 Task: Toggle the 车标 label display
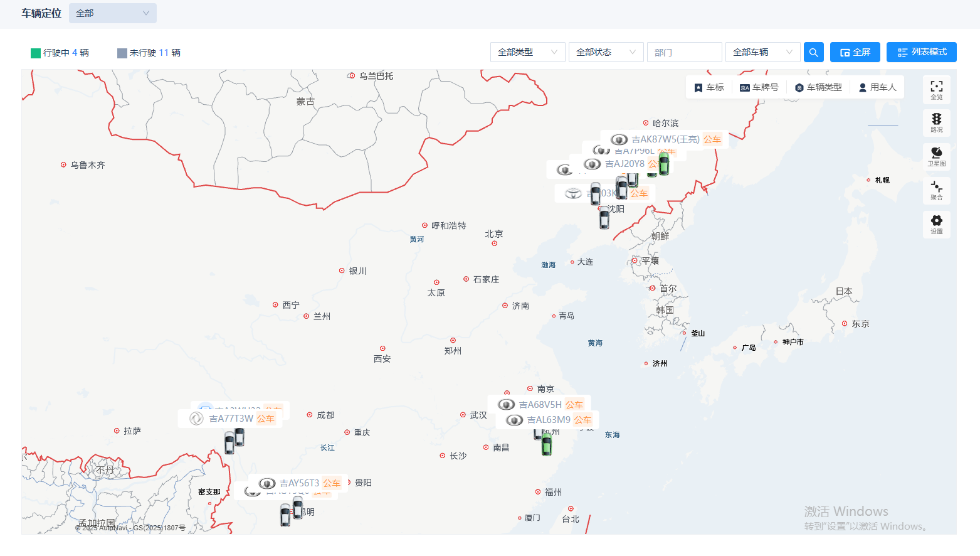pyautogui.click(x=709, y=88)
